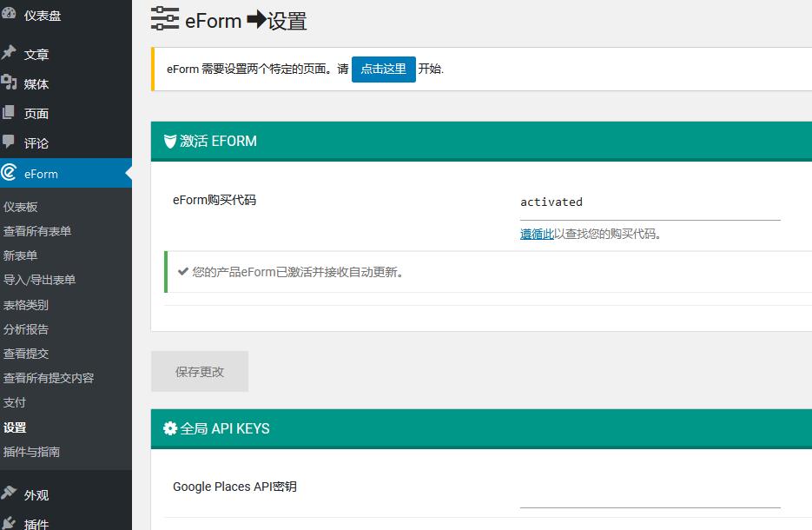The height and width of the screenshot is (530, 812).
Task: Click the pin icon next to 文章
Action: [9, 52]
